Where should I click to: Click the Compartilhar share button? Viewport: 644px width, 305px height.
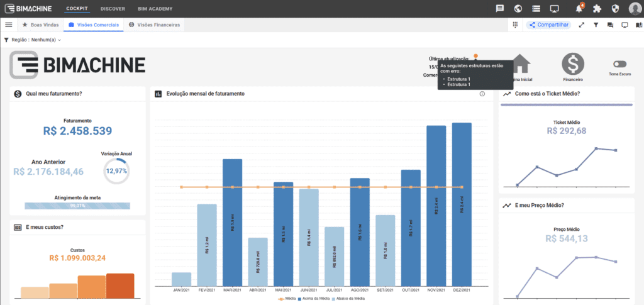coord(548,25)
